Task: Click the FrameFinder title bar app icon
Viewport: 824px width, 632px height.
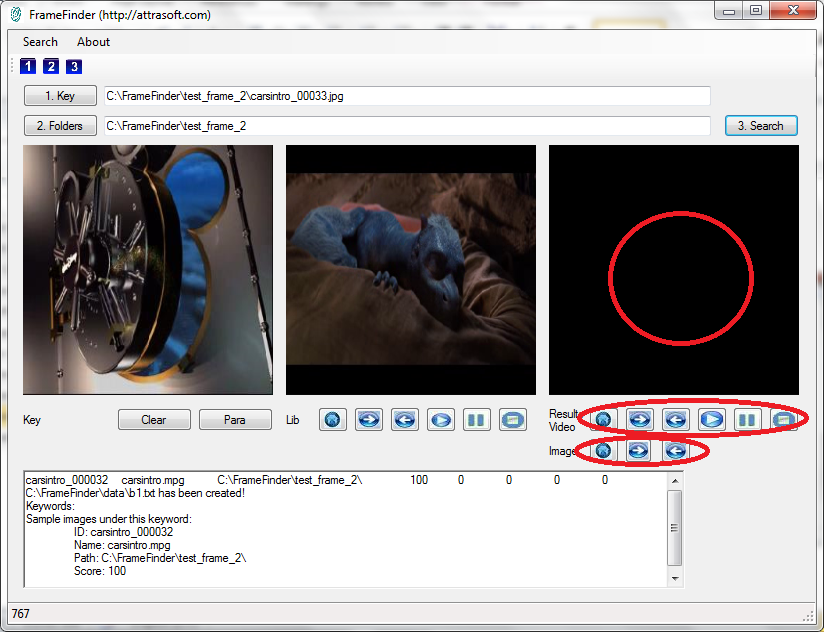Action: (16, 14)
